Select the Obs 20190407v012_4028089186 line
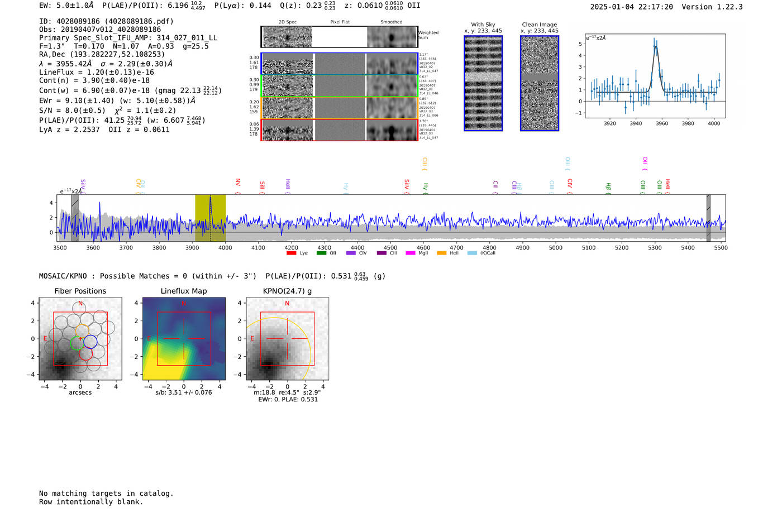The height and width of the screenshot is (532, 782). [x=100, y=30]
